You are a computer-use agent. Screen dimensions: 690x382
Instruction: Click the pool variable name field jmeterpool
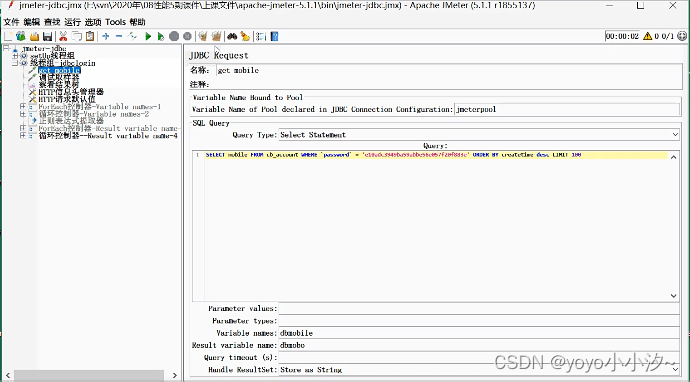pos(567,109)
